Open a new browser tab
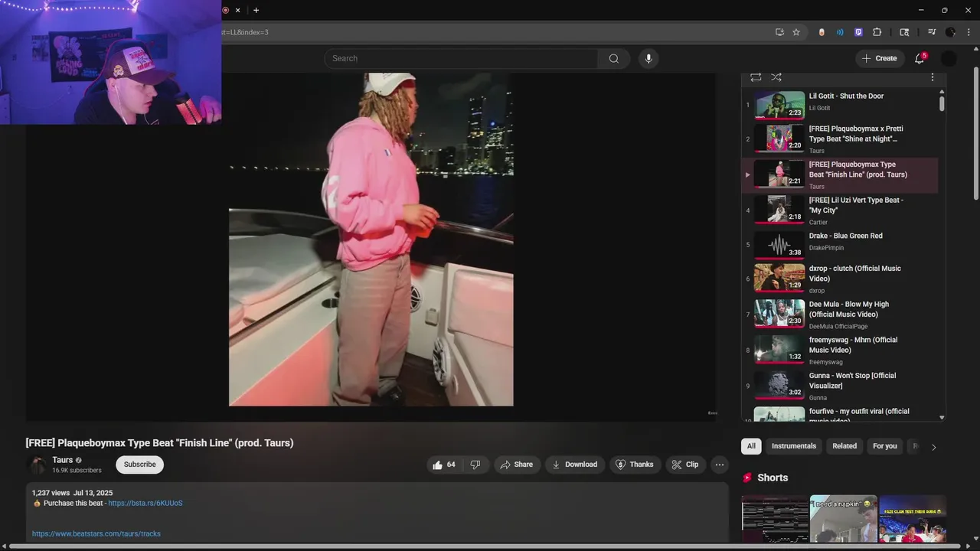The width and height of the screenshot is (980, 551). (256, 10)
